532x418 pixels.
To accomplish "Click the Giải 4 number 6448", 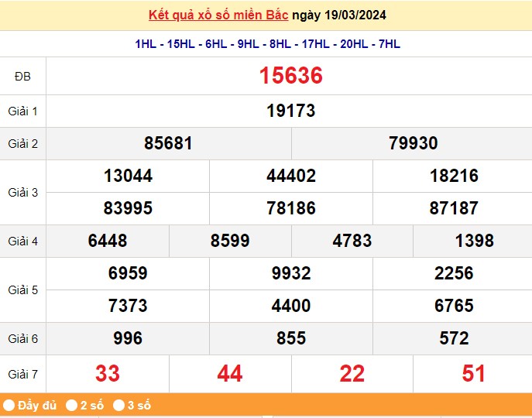I will pos(108,241).
